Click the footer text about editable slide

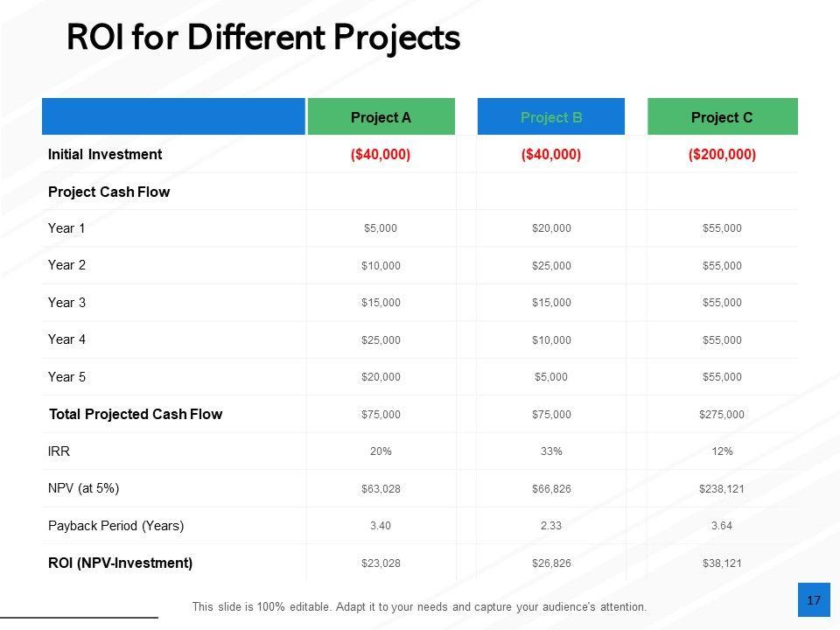point(419,606)
